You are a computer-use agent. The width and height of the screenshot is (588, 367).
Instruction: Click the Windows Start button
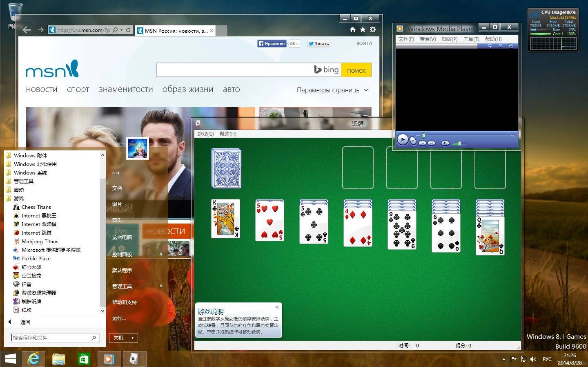coord(10,359)
